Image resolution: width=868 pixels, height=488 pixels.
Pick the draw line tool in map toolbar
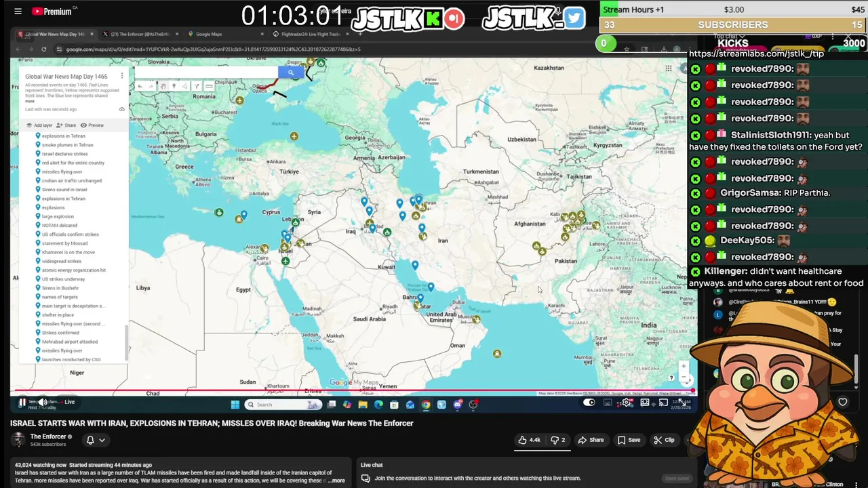coord(185,86)
